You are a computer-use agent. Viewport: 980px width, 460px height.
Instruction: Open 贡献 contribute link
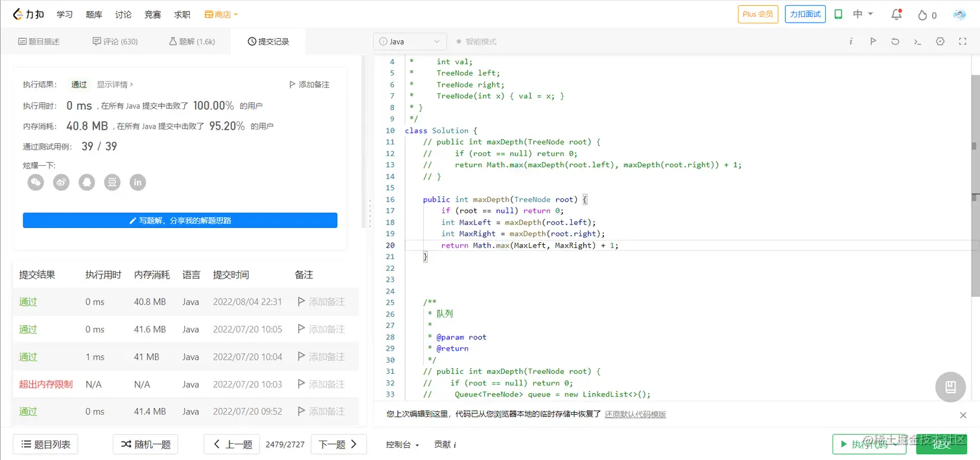[x=445, y=444]
